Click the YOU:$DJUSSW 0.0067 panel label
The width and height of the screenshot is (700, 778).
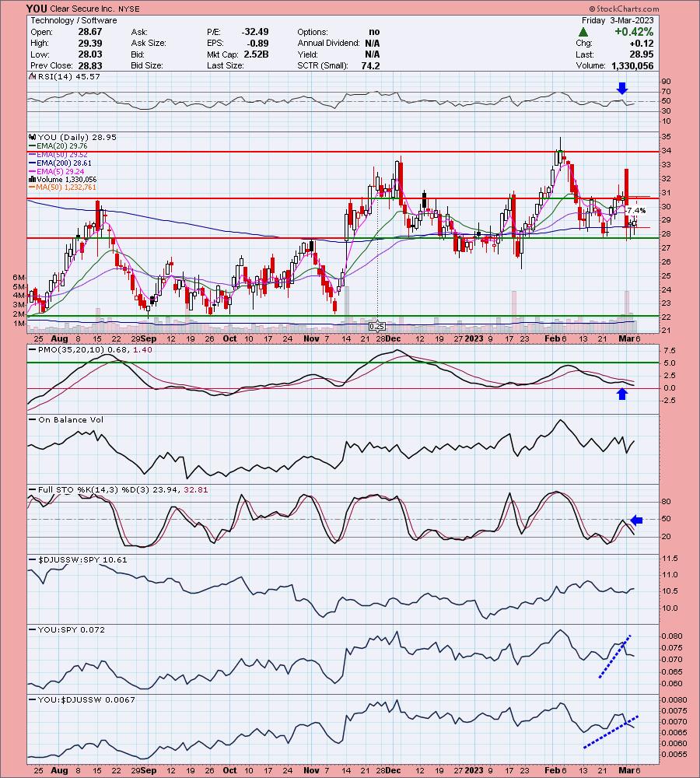[86, 699]
